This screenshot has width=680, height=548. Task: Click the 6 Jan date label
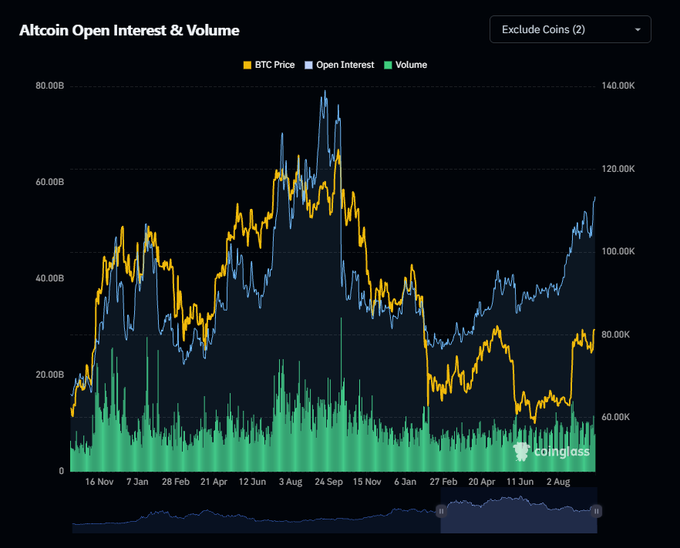point(405,482)
